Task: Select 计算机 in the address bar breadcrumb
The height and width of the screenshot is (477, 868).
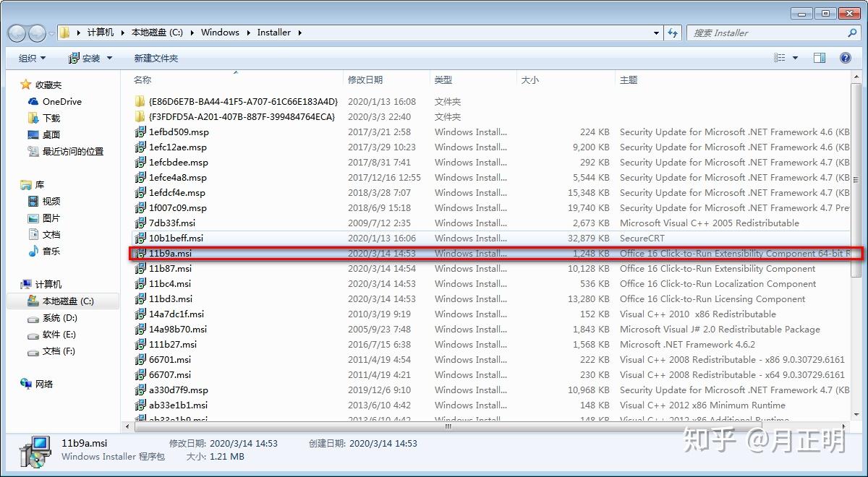Action: (x=100, y=32)
